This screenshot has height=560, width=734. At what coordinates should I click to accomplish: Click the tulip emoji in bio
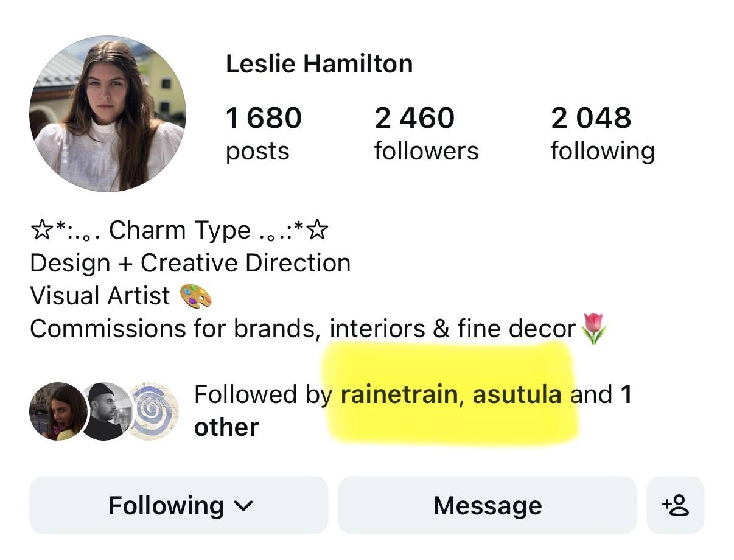(594, 329)
